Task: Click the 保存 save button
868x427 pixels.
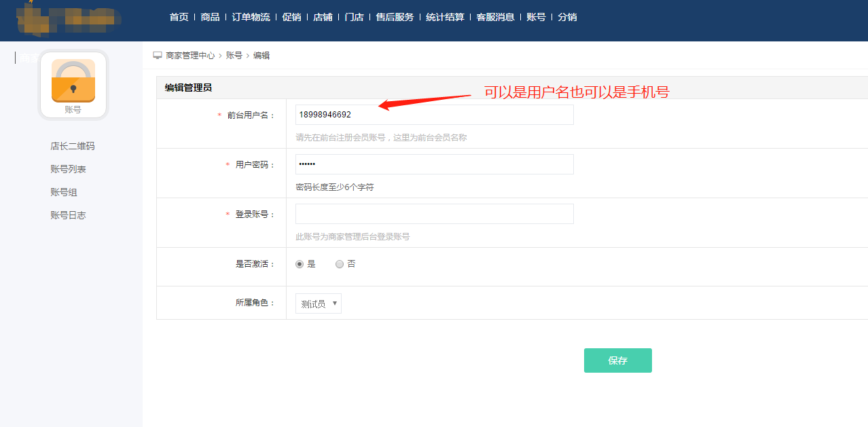Action: tap(617, 360)
